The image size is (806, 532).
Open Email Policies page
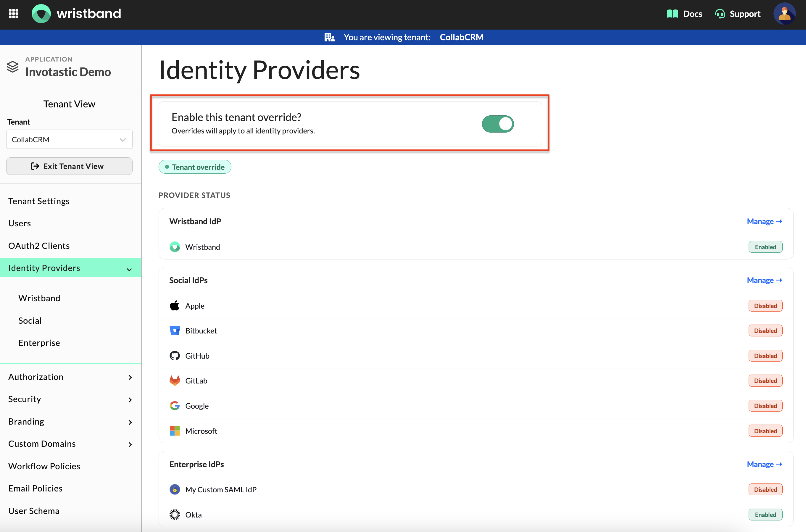(x=35, y=488)
